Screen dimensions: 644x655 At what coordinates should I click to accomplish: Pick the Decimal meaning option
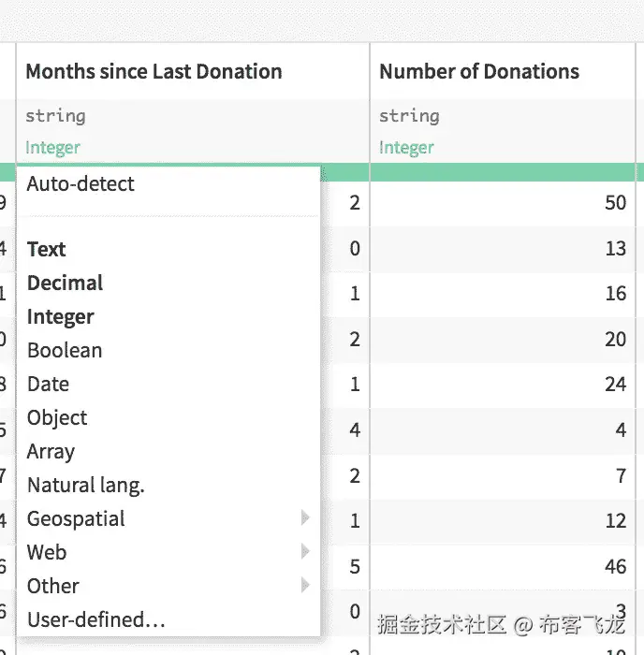point(66,284)
